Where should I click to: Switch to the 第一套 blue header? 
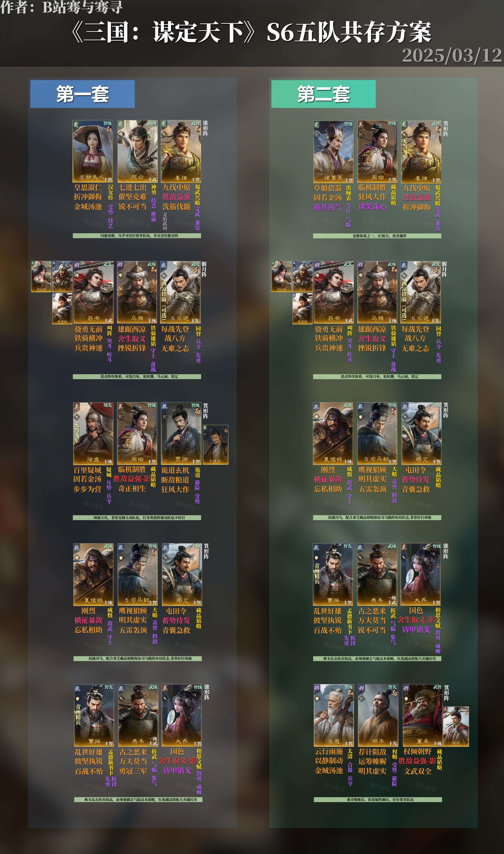(x=82, y=94)
